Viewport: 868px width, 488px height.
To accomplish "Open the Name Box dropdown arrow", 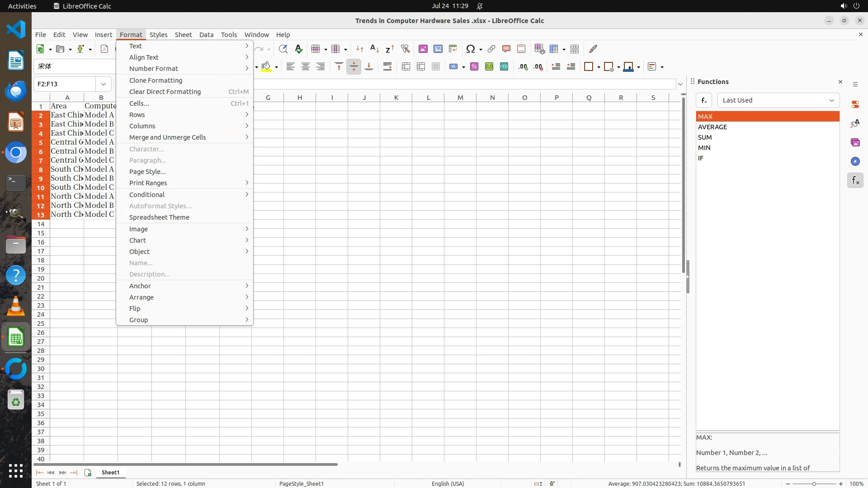I will [x=104, y=84].
